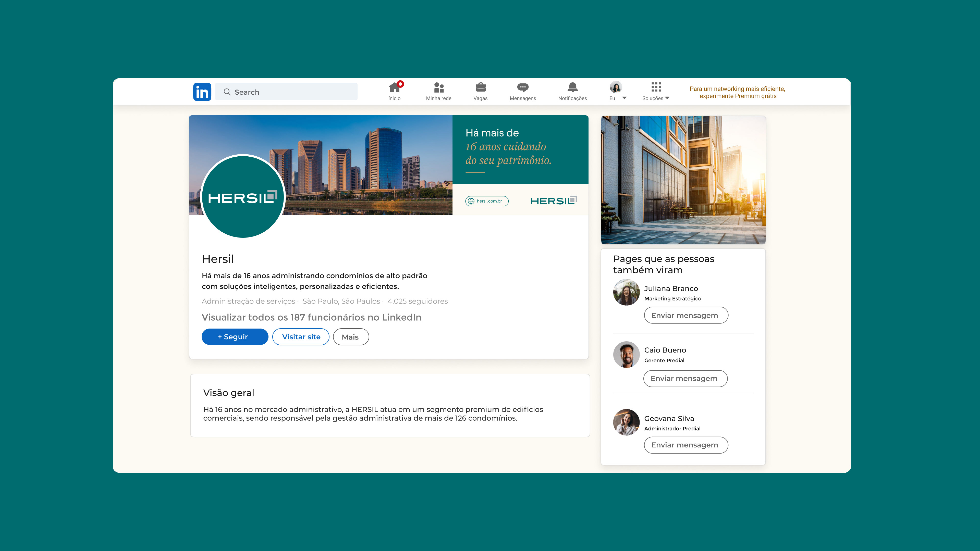
Task: Click the Soluções grid icon
Action: (x=656, y=87)
